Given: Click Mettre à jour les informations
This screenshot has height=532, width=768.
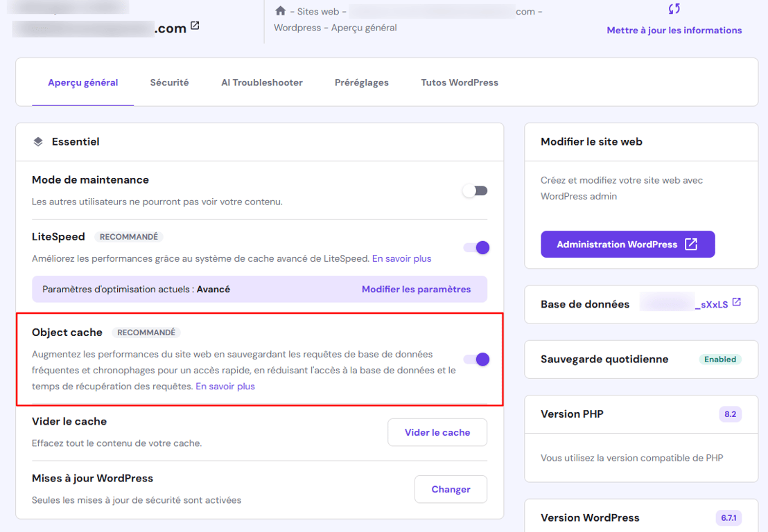Looking at the screenshot, I should point(674,30).
